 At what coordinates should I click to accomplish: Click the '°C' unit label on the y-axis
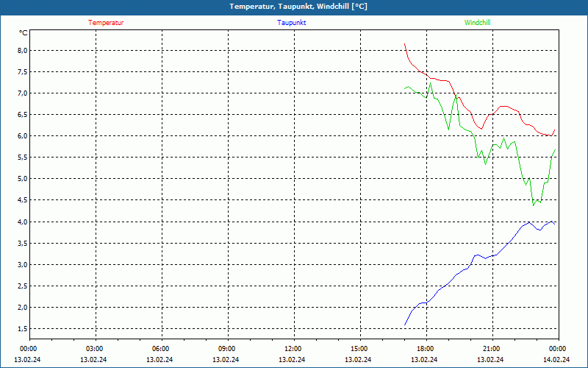(x=24, y=33)
